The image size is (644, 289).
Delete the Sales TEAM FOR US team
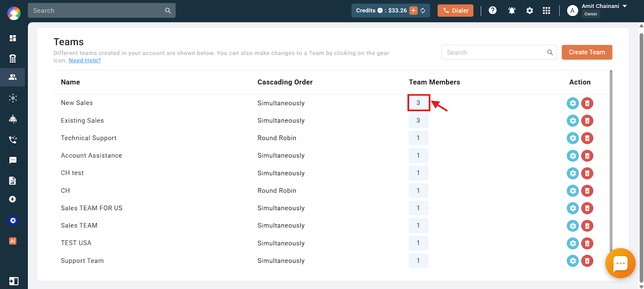[x=587, y=208]
